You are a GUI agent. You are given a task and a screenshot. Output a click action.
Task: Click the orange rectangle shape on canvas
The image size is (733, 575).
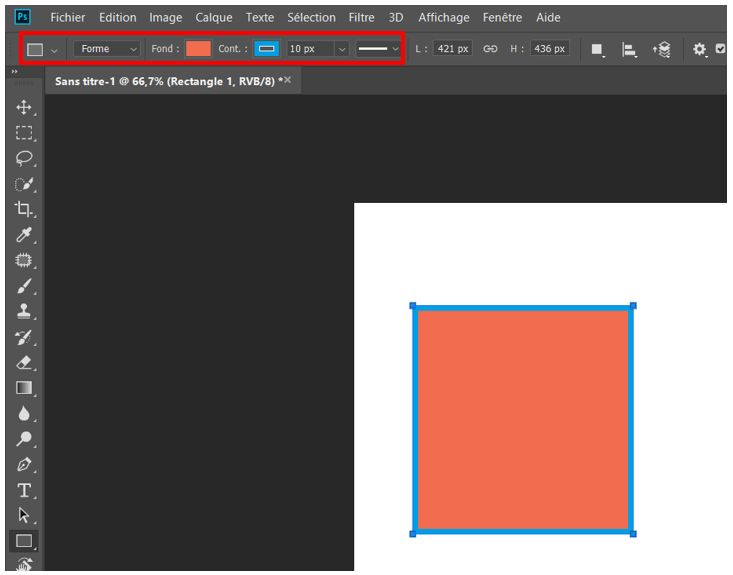click(523, 420)
